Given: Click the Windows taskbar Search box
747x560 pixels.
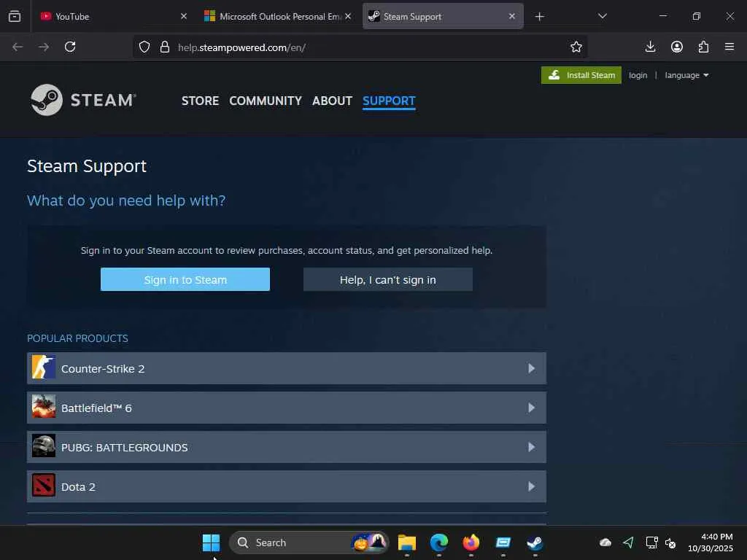Looking at the screenshot, I should [x=309, y=542].
